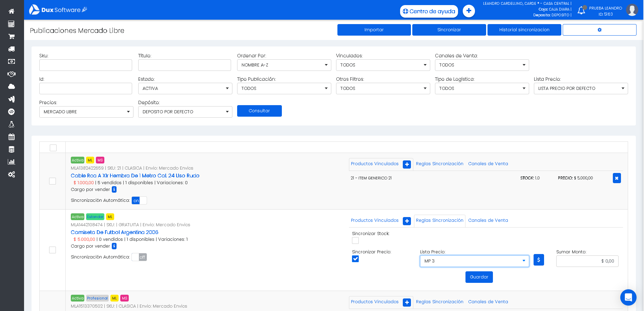Open the Precios dropdown showing MERCADO LIBRE
The image size is (644, 311).
pos(86,112)
